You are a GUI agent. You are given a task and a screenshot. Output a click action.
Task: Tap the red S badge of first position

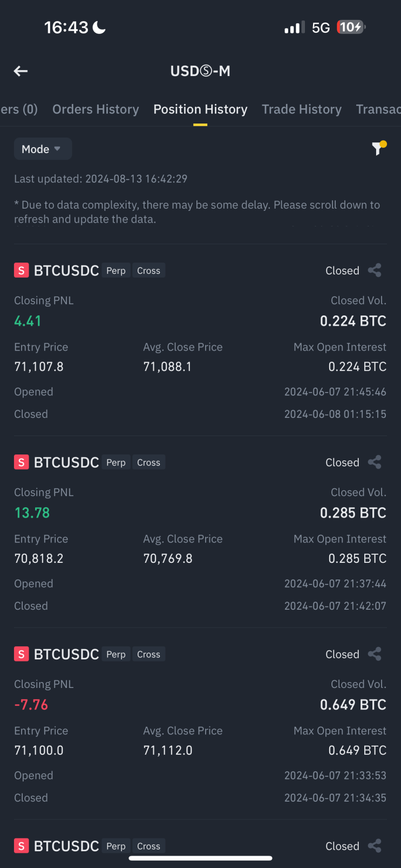(21, 271)
